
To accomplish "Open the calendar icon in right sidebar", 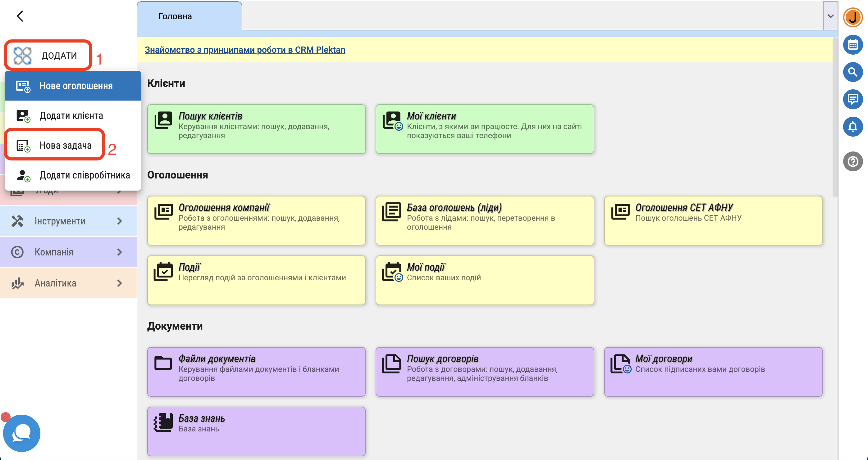I will click(852, 44).
